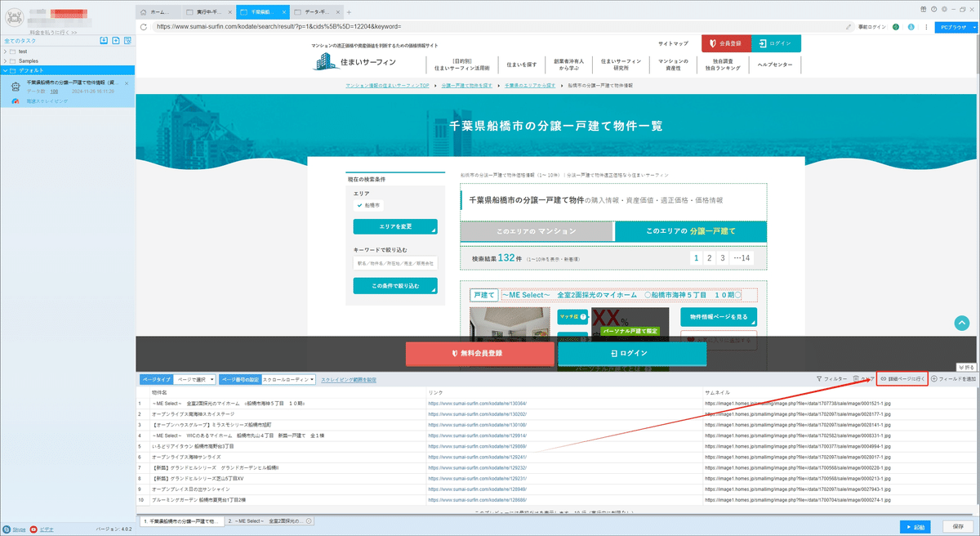Click 詳細ページに行く in data panel toolbar

tap(902, 379)
